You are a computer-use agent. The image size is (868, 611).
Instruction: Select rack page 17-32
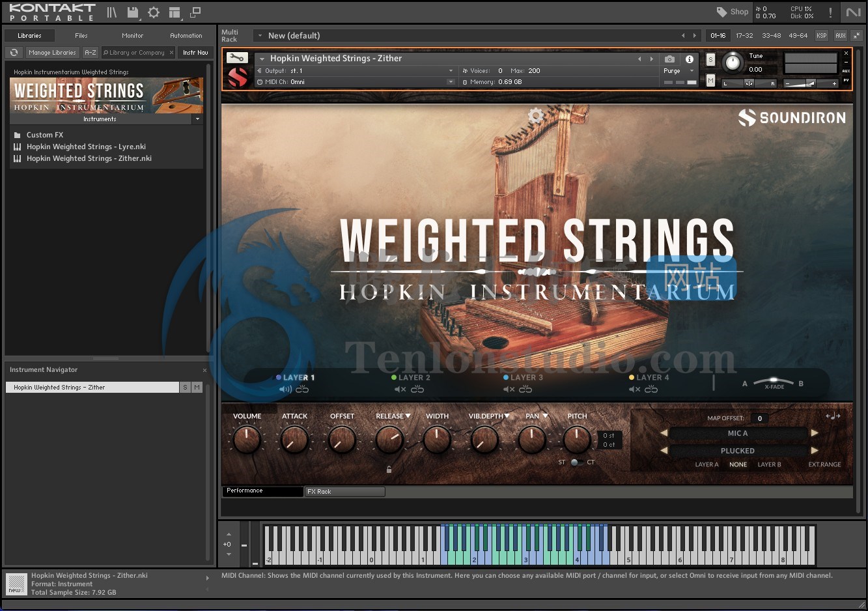[744, 36]
